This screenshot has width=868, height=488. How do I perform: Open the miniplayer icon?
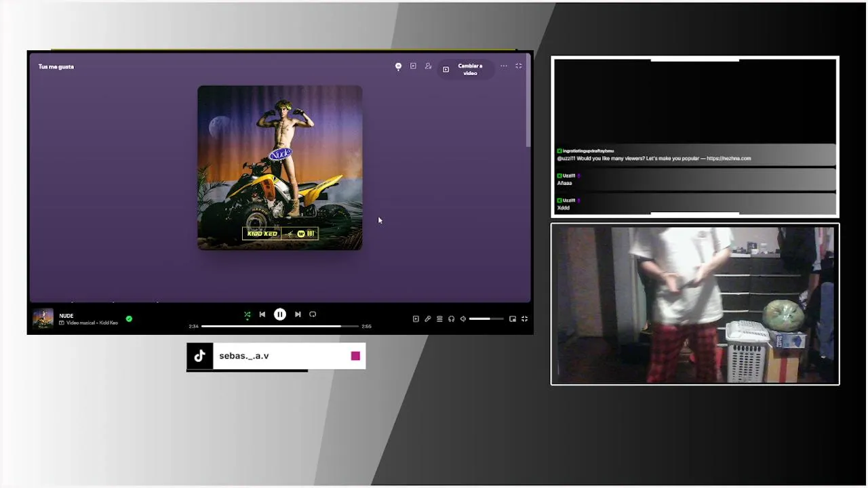tap(513, 319)
